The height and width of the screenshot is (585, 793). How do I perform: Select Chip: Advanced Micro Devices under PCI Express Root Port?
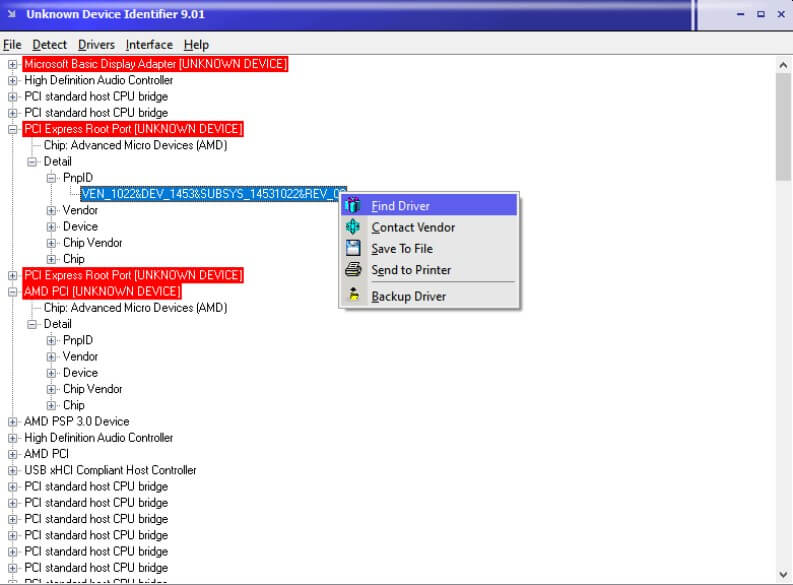[135, 146]
